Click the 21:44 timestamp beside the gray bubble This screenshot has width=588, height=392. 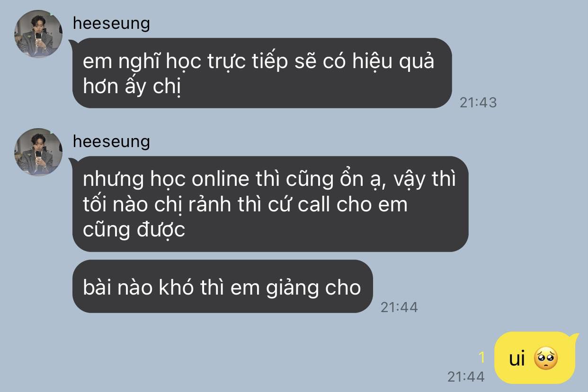coord(399,307)
